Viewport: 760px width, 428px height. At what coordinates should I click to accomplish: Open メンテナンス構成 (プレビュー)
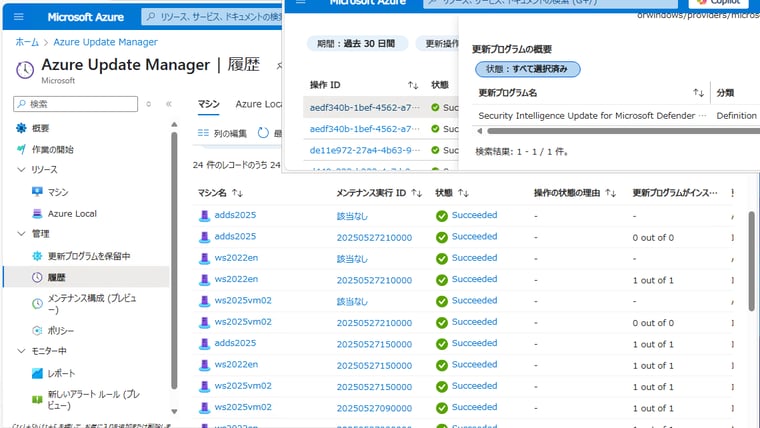[x=92, y=303]
